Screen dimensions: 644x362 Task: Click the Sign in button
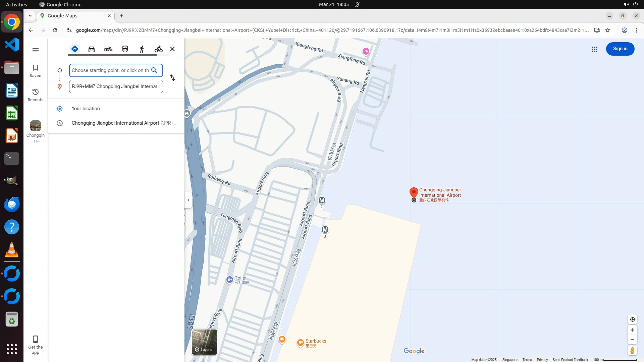tap(620, 49)
